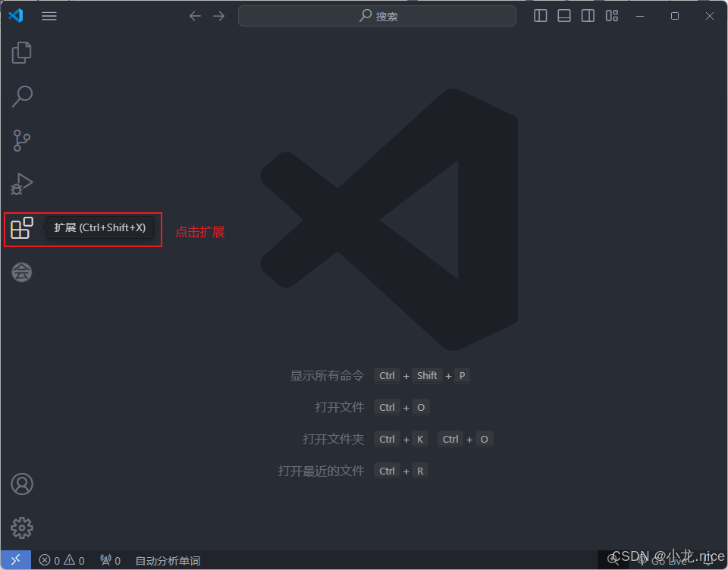Open the customize layout icon
This screenshot has width=728, height=570.
[612, 16]
